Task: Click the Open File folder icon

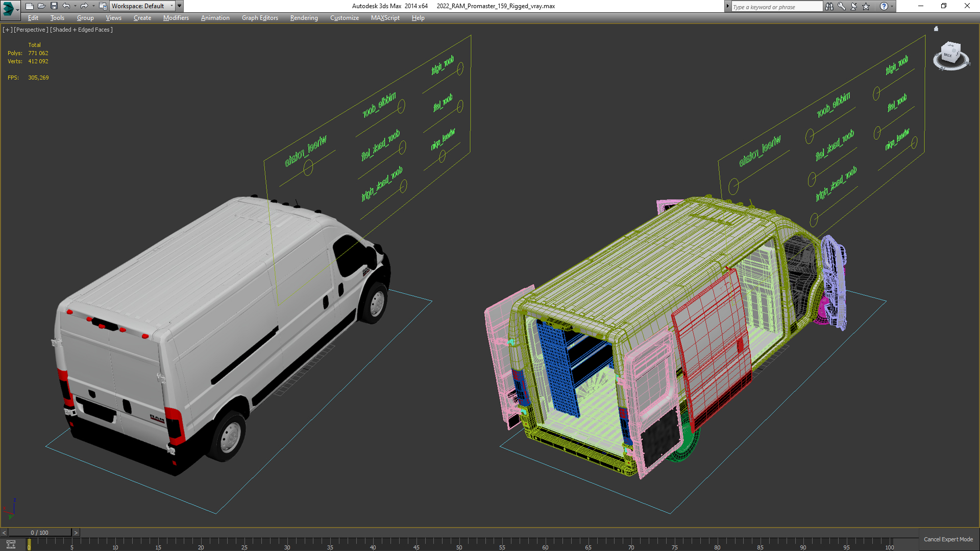Action: click(x=41, y=6)
